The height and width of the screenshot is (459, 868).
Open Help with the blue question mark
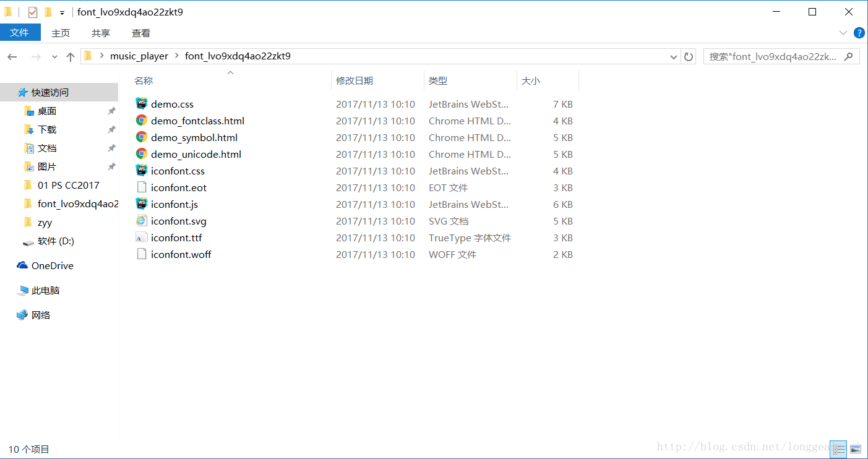click(859, 33)
